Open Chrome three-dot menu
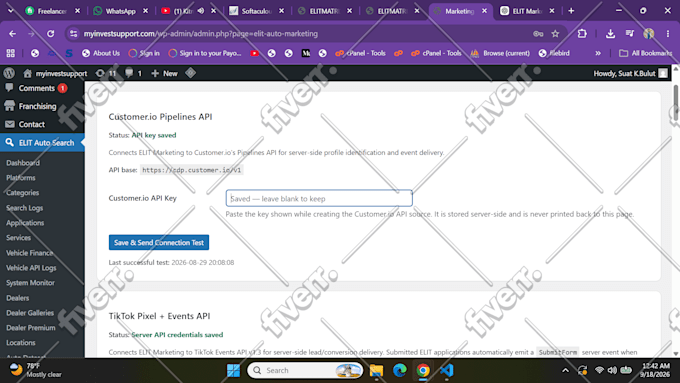This screenshot has height=383, width=680. (668, 33)
